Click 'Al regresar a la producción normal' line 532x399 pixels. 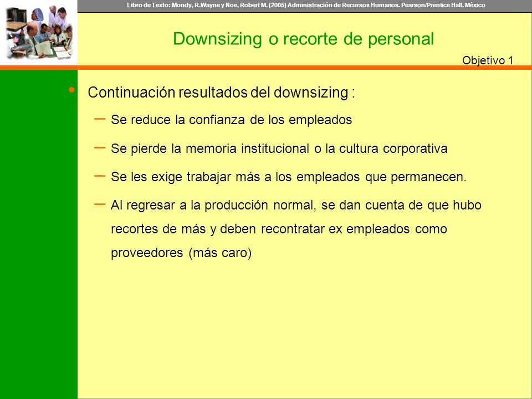[x=296, y=205]
